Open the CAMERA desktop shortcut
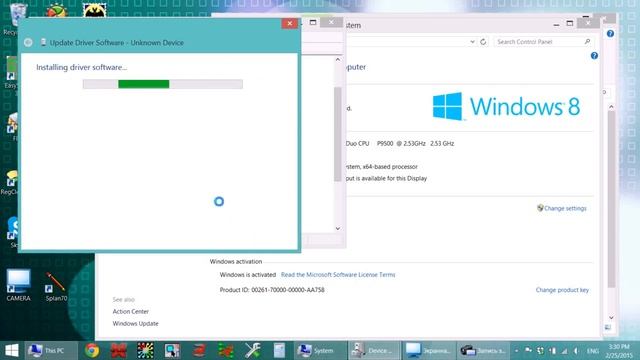The image size is (640, 360). tap(18, 285)
